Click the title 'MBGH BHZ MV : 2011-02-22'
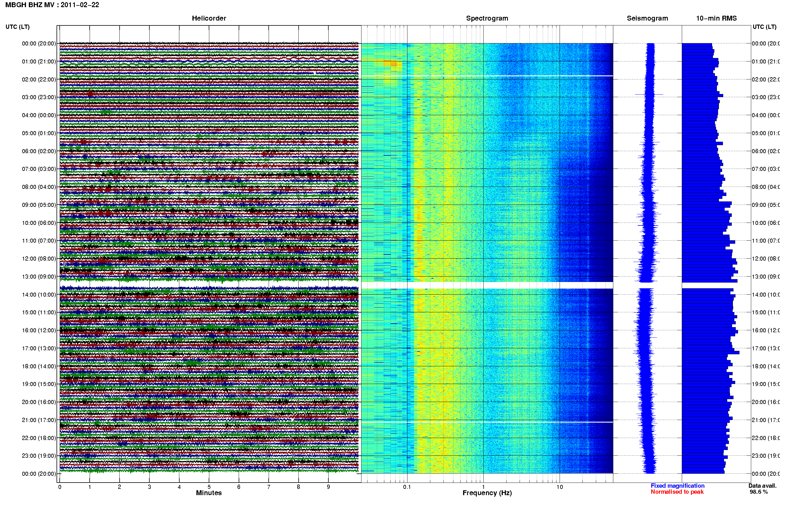812x508 pixels. 52,5
